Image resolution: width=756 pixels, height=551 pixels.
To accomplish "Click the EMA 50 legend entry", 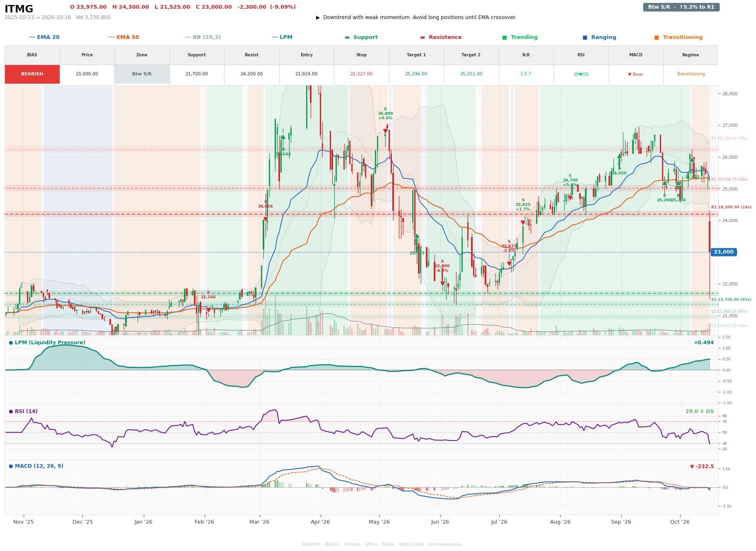I will [123, 37].
